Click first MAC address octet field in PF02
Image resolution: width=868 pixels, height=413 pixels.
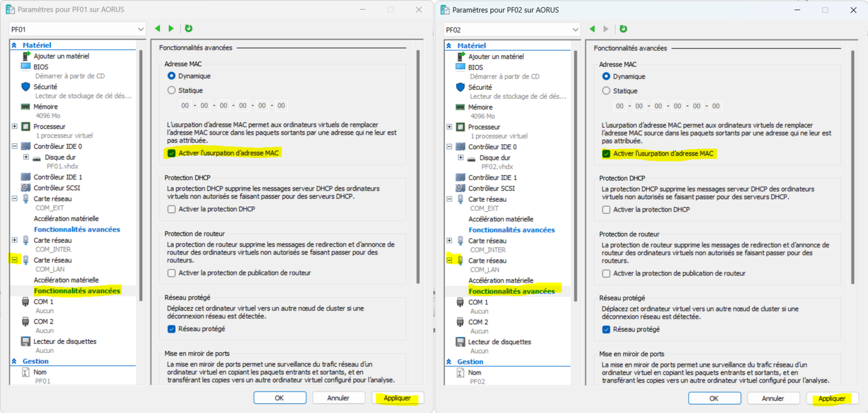[x=620, y=106]
